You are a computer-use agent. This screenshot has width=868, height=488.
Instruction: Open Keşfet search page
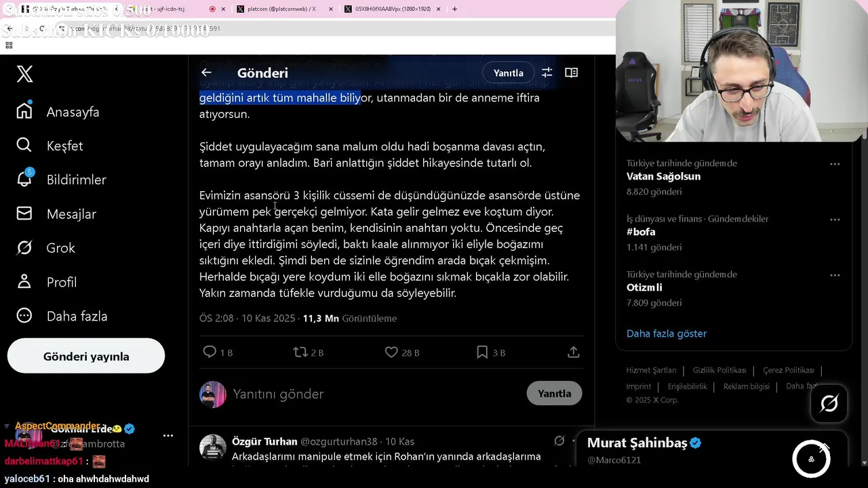click(x=50, y=146)
